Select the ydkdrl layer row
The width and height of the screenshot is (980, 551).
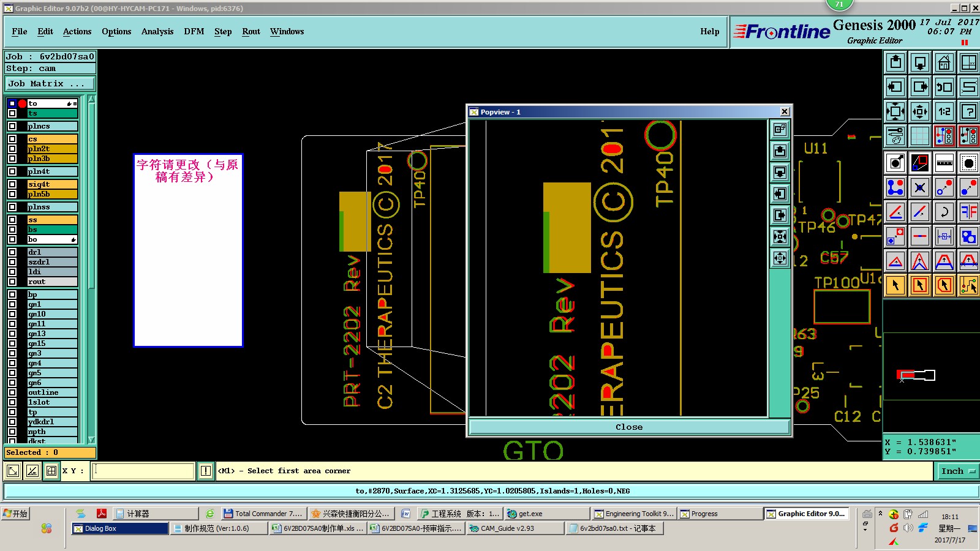(52, 422)
